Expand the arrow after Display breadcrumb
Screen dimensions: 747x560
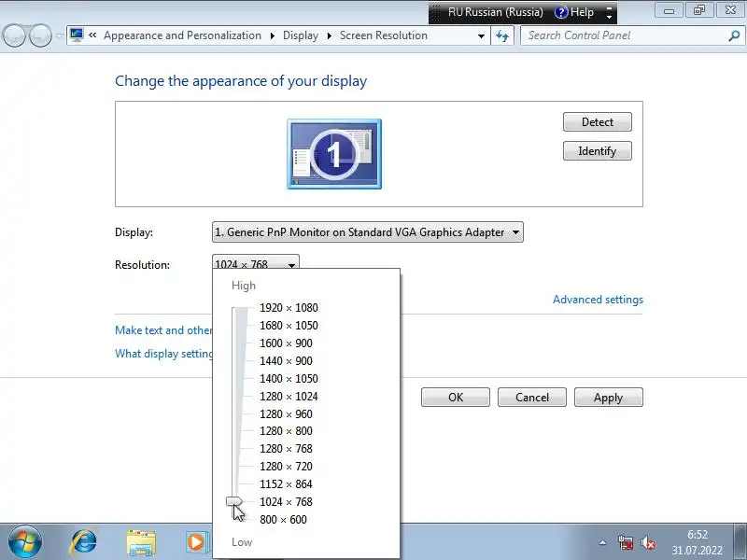tap(330, 35)
